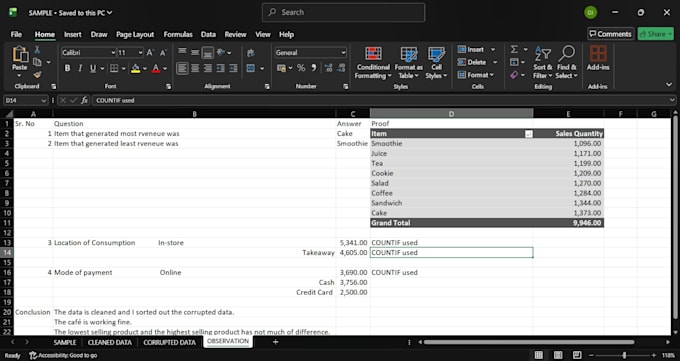
Task: Open the CLEANED DATA sheet tab
Action: [x=110, y=342]
